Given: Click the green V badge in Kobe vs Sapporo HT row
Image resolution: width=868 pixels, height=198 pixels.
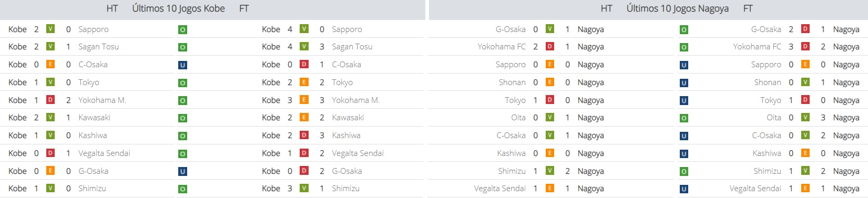Looking at the screenshot, I should [x=50, y=29].
